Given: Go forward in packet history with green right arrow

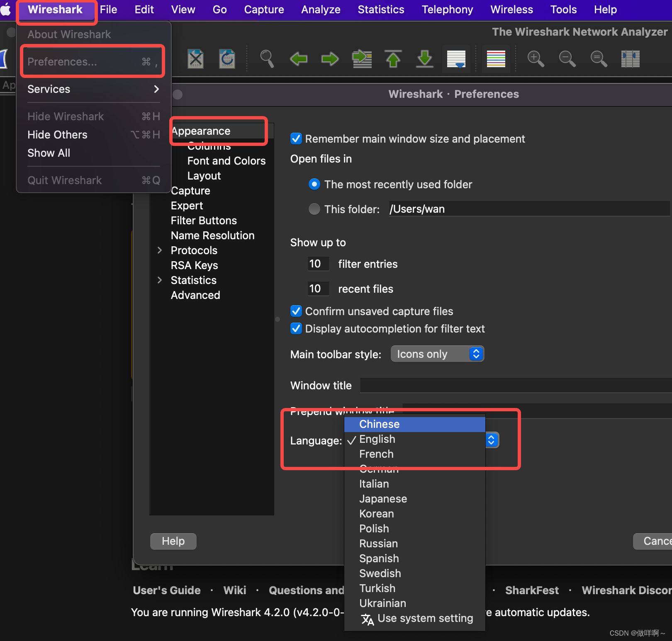Looking at the screenshot, I should tap(330, 59).
